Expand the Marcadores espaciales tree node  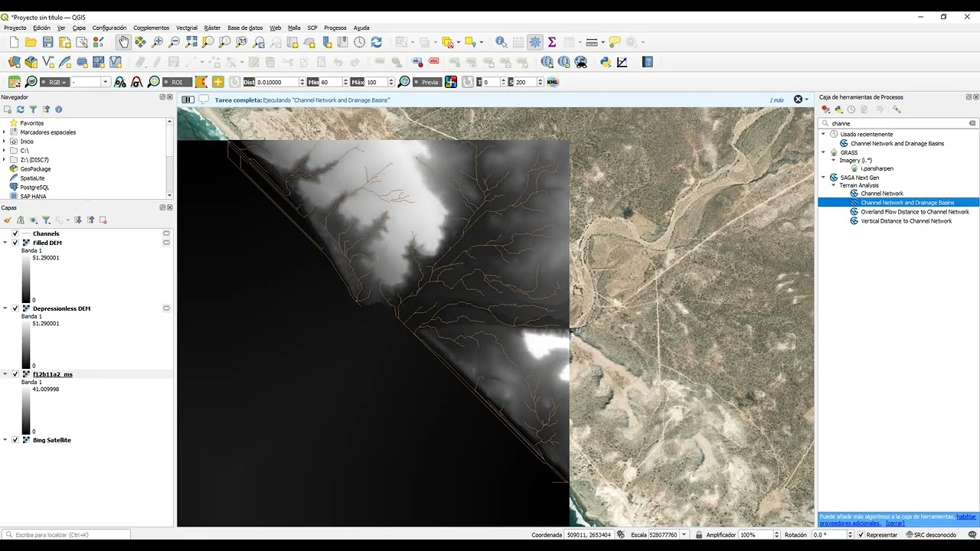4,132
